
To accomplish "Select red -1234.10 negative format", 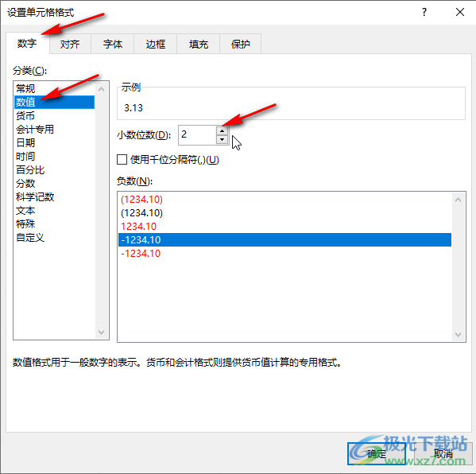I will pos(284,254).
